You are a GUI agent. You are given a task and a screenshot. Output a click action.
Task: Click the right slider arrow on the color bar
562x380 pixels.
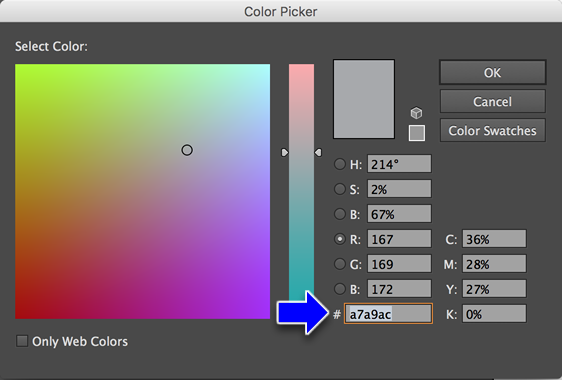pyautogui.click(x=318, y=153)
